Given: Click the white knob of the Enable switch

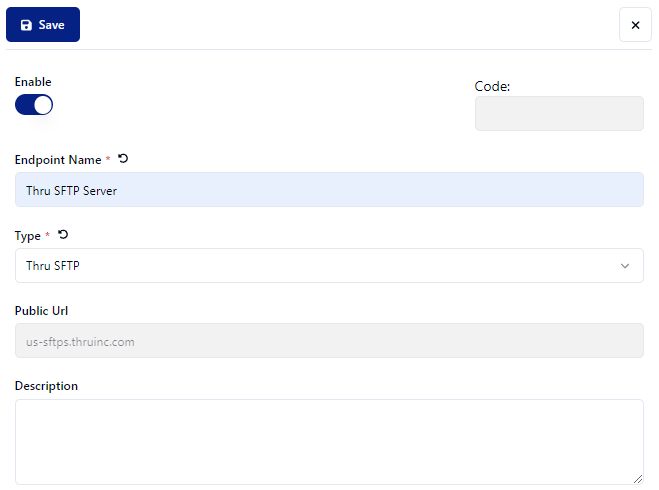Looking at the screenshot, I should (x=43, y=105).
